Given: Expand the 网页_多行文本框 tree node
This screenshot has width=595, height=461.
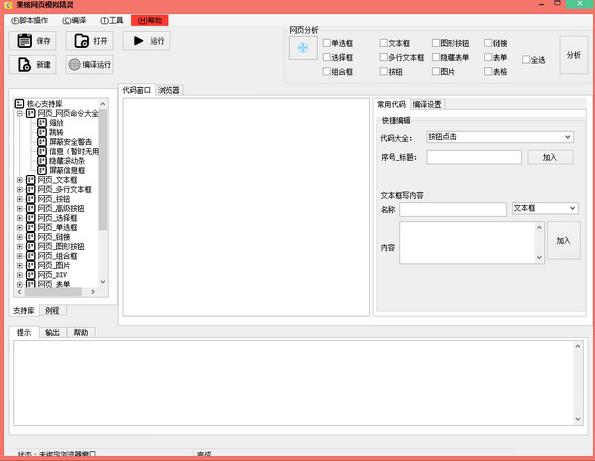Looking at the screenshot, I should [20, 189].
